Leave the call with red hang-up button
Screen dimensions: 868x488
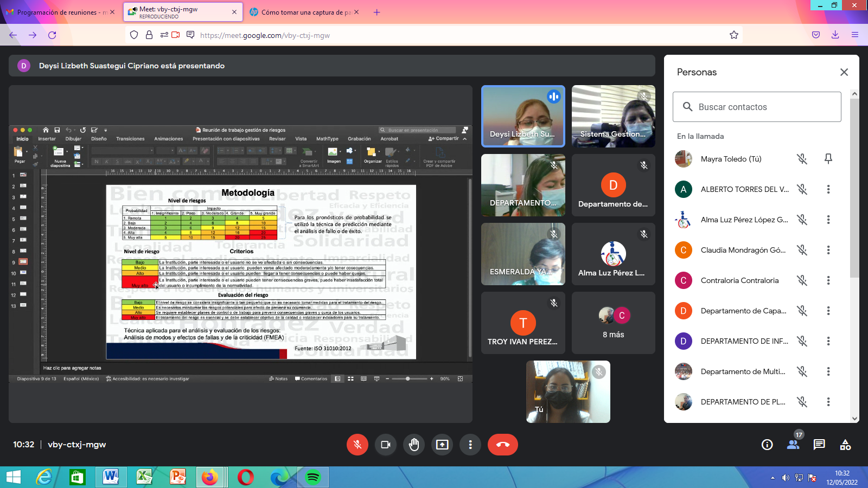click(503, 445)
